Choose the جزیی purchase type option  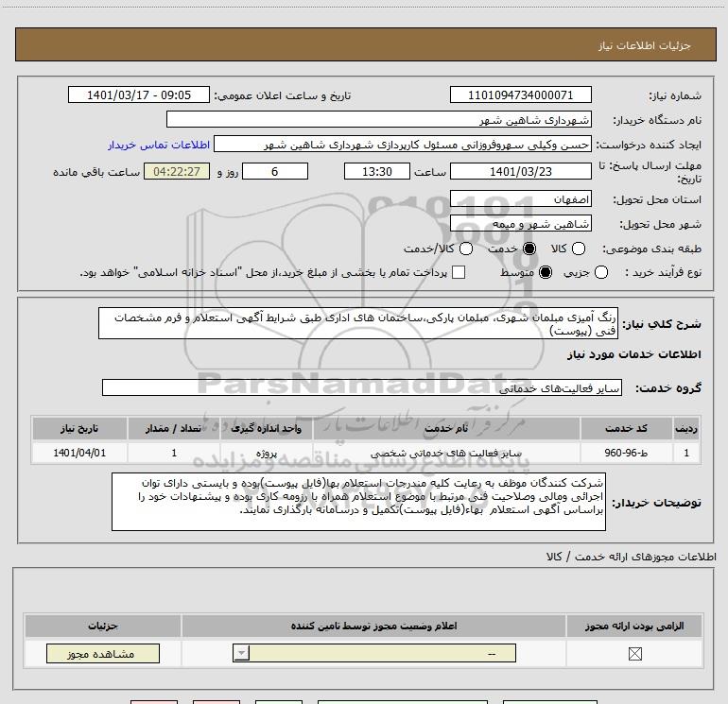(600, 272)
